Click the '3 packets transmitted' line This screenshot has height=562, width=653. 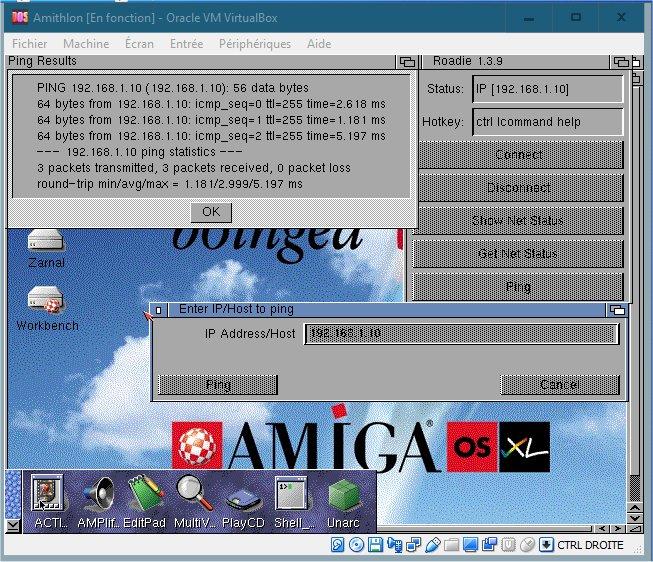pos(194,168)
